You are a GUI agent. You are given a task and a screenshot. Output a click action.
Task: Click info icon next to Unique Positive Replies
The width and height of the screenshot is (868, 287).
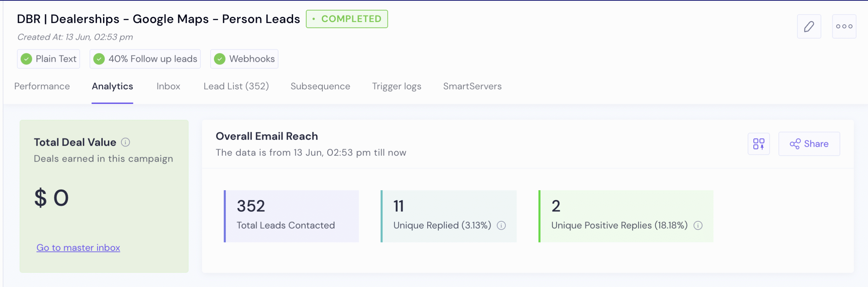click(698, 226)
